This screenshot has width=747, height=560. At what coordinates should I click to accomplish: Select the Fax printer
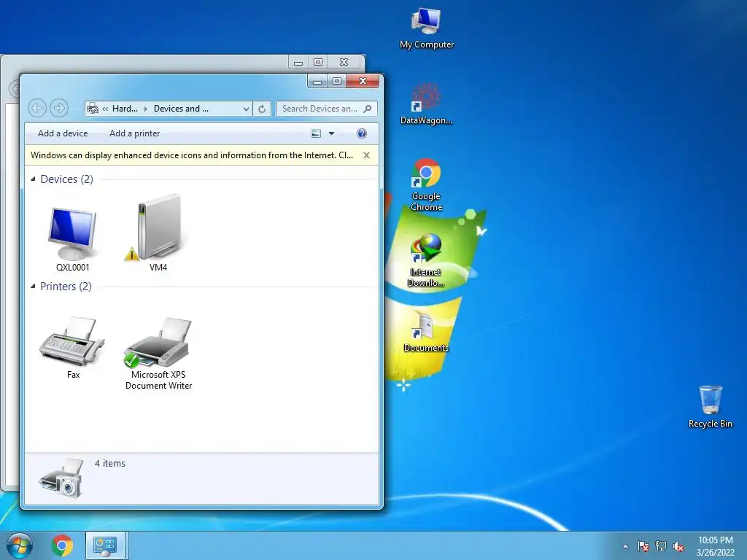pyautogui.click(x=72, y=348)
